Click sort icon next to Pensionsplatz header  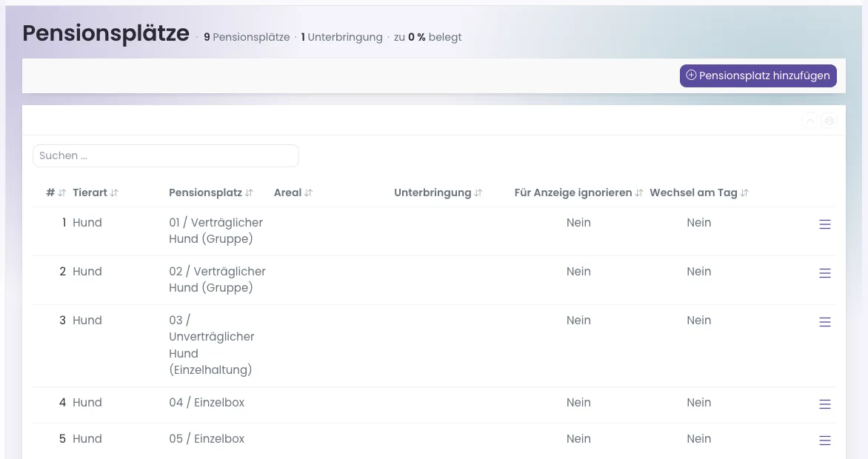[x=249, y=192]
